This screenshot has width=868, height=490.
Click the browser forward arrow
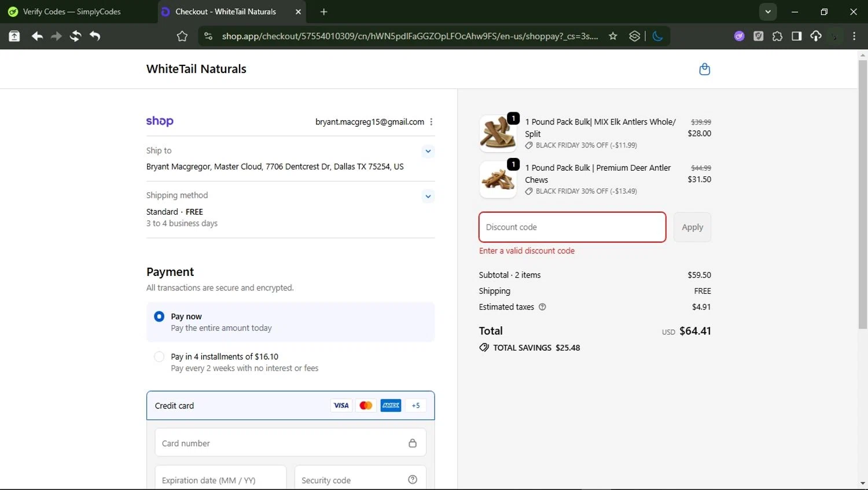pos(56,36)
